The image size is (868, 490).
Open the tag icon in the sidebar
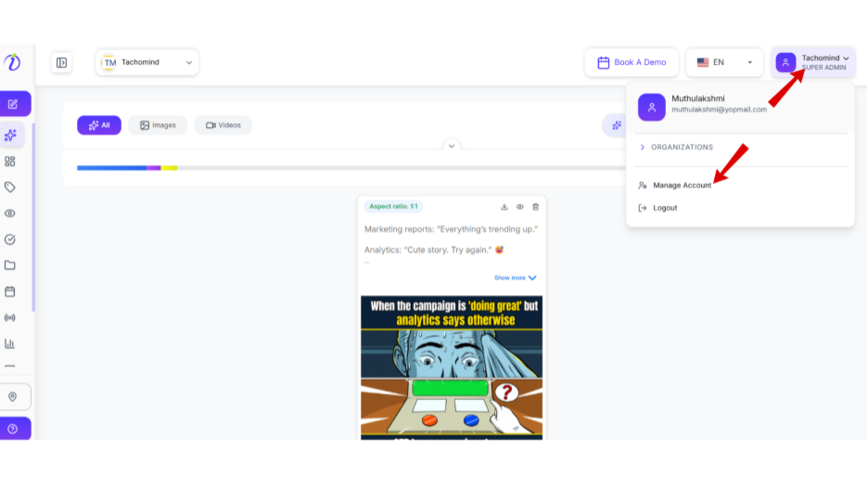[x=10, y=187]
